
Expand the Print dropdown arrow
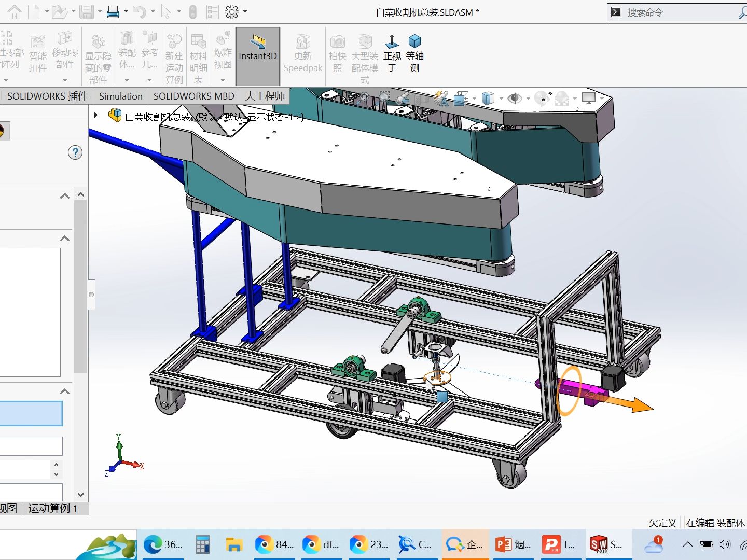pos(126,12)
